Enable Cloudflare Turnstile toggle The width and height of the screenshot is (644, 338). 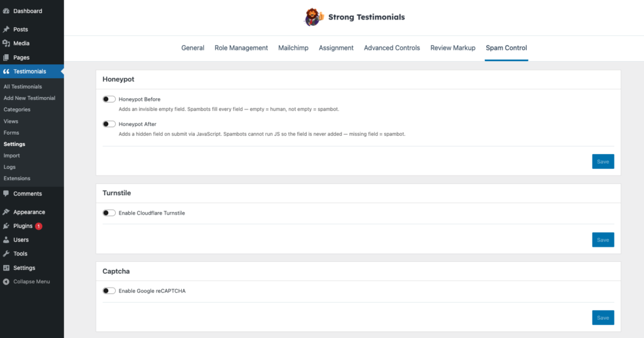[109, 213]
